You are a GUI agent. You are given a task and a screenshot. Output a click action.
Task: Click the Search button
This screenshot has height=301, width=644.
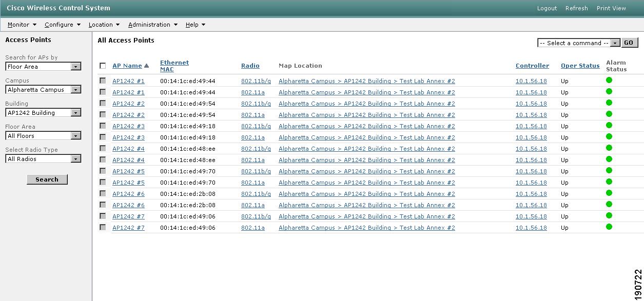[47, 179]
